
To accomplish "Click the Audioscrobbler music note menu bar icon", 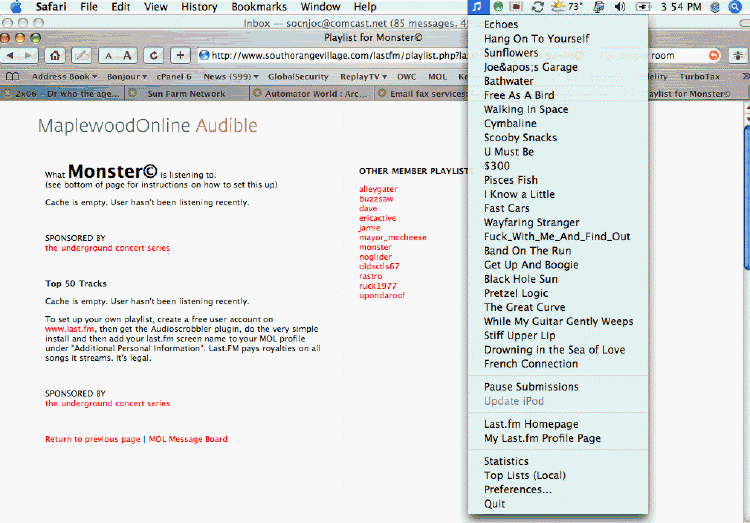I will click(477, 7).
